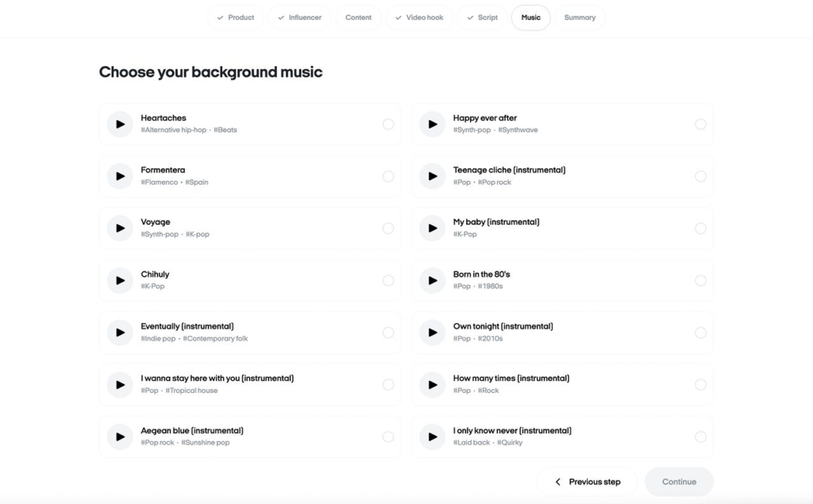Go to the Product step tab
The image size is (813, 504).
[x=236, y=17]
